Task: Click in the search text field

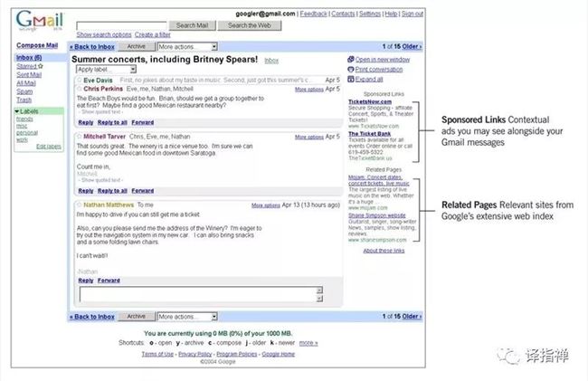Action: click(x=121, y=25)
